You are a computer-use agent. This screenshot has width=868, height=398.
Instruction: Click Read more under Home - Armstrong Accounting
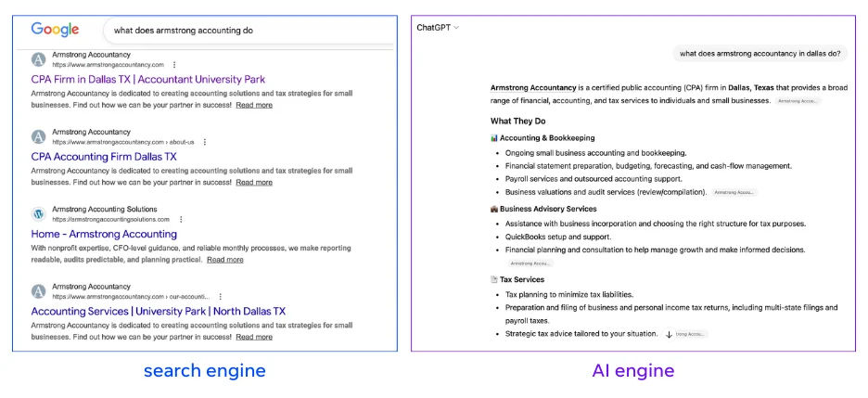tap(225, 260)
